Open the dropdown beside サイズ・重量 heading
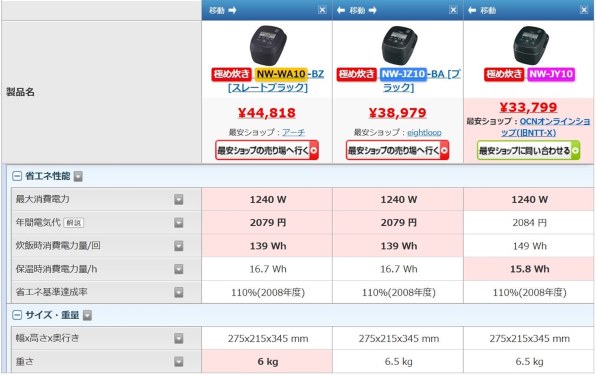 [x=87, y=315]
